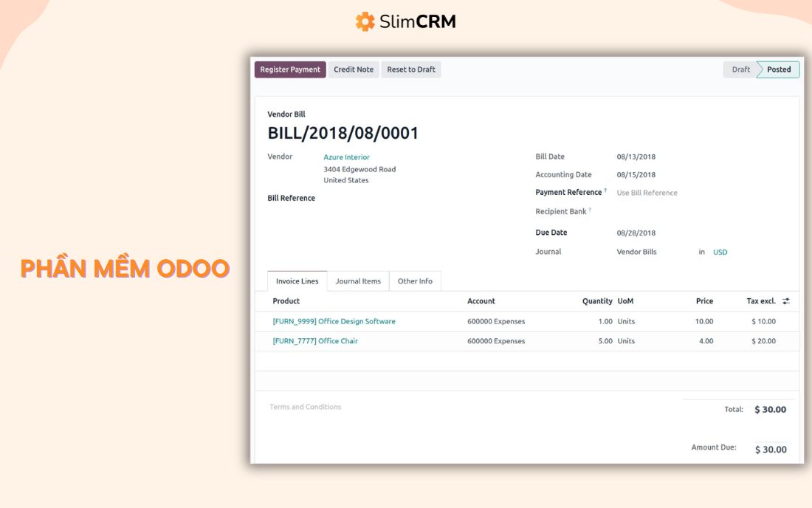Click the Tax excl. column header
This screenshot has width=812, height=508.
click(761, 301)
